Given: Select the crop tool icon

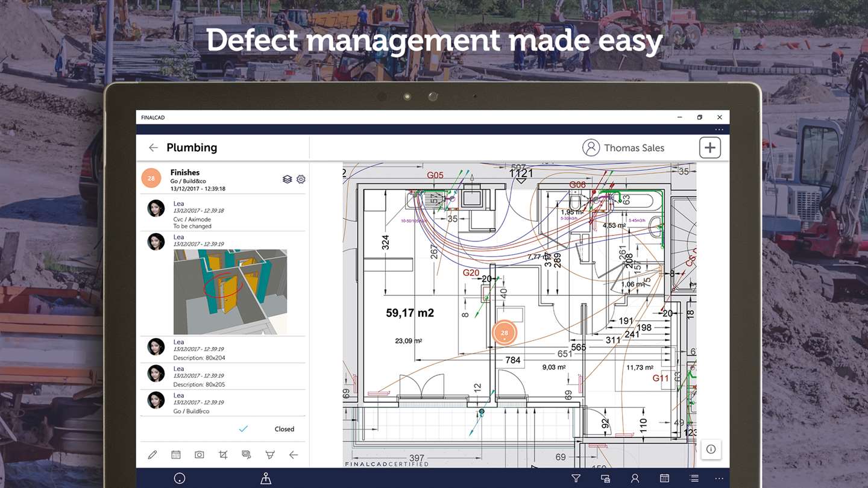Looking at the screenshot, I should click(x=223, y=455).
